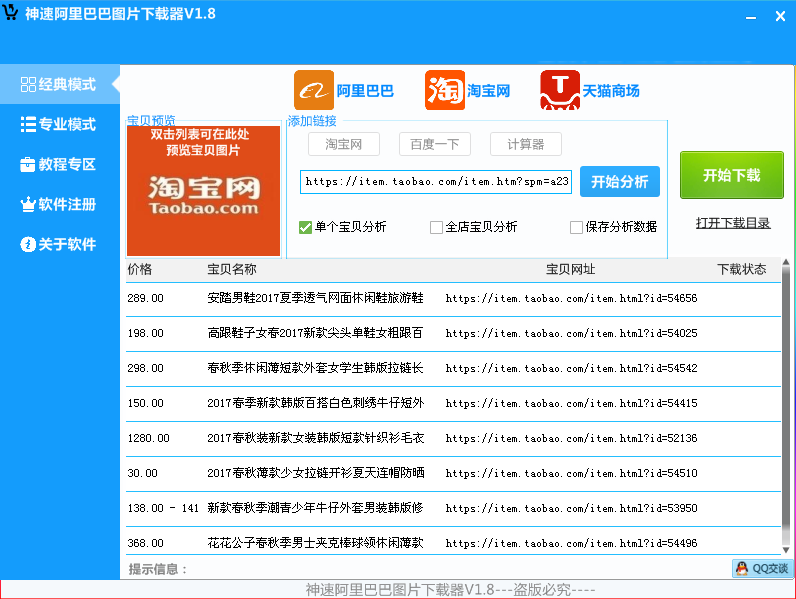Click price cell 150.00
This screenshot has height=599, width=796.
point(145,404)
